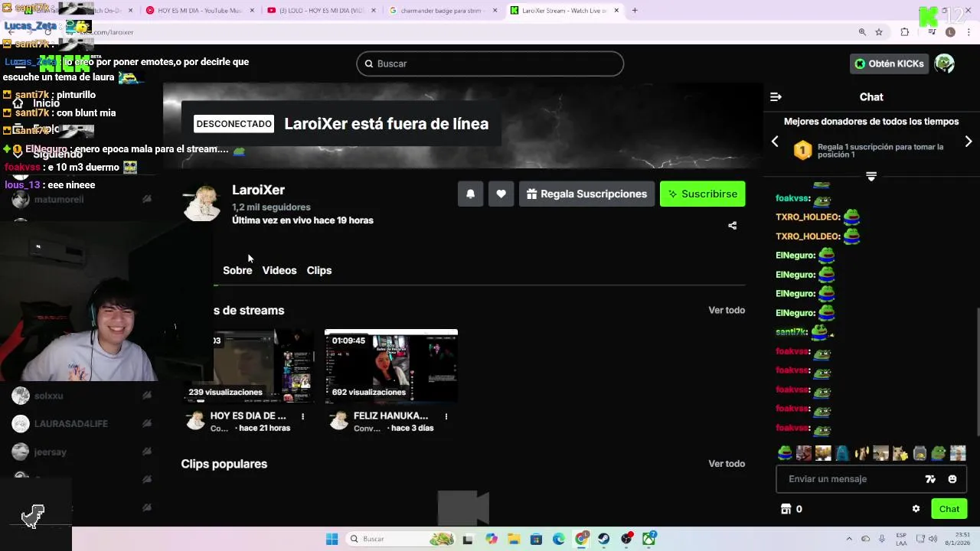Click browser zoom magnifier icon in address bar
The image size is (980, 551).
pos(862,32)
